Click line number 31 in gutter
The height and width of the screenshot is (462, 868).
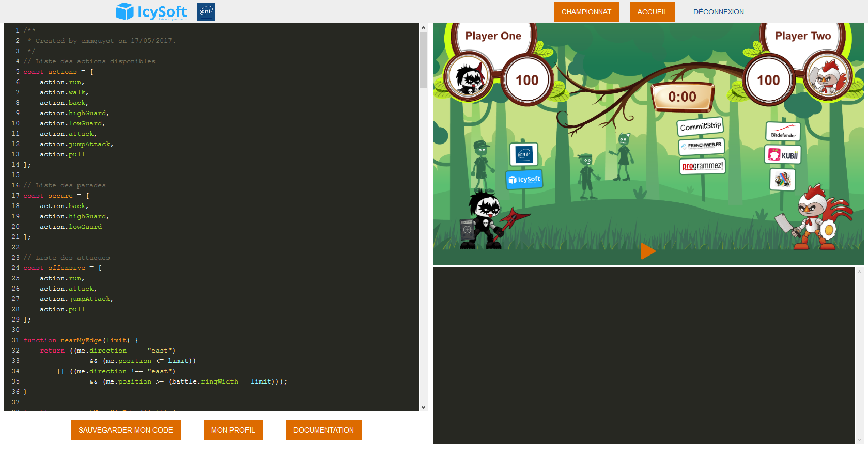(x=16, y=340)
